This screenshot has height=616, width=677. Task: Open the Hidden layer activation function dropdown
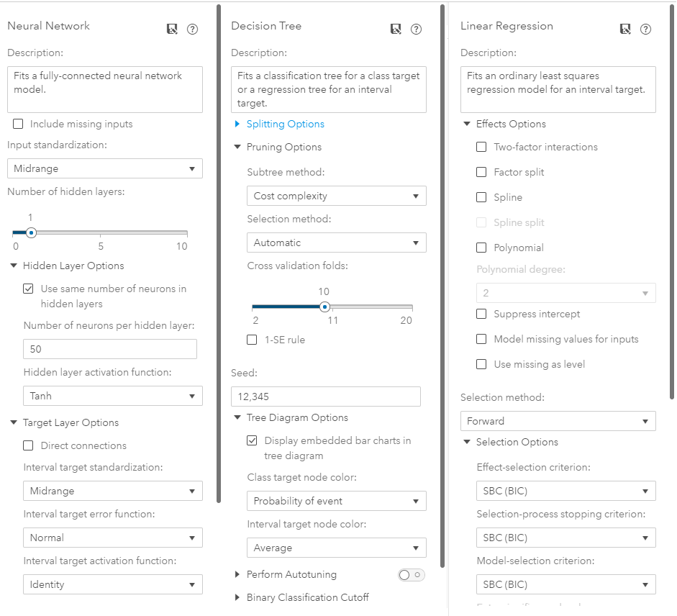(x=112, y=395)
